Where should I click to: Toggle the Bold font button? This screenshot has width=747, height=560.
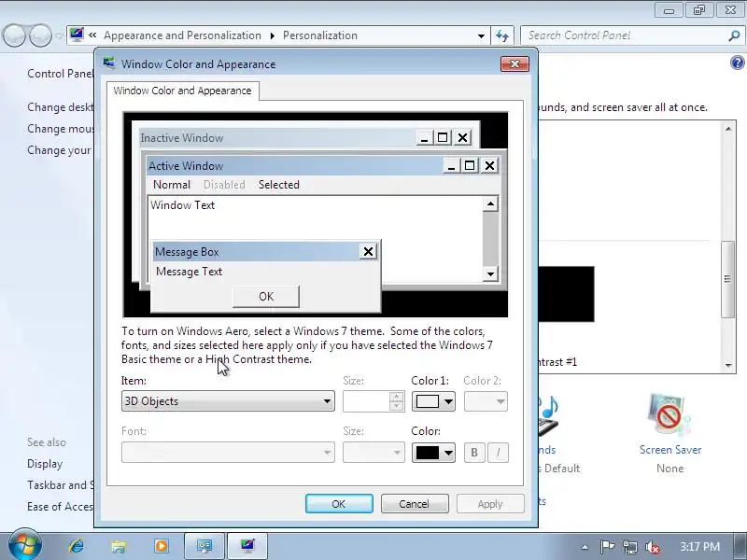474,453
